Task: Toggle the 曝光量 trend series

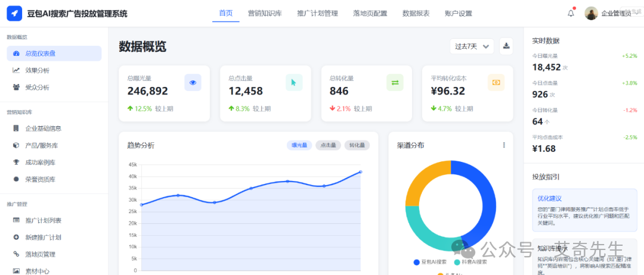Action: point(299,145)
